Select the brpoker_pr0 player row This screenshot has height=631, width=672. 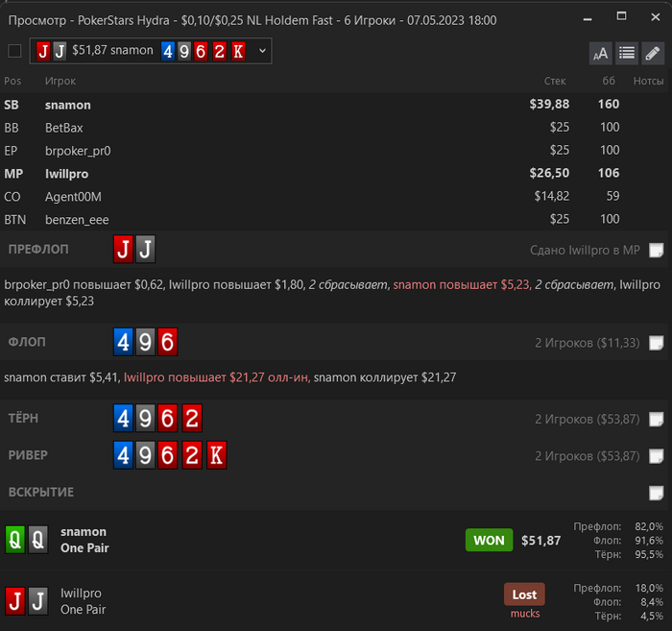coord(336,151)
